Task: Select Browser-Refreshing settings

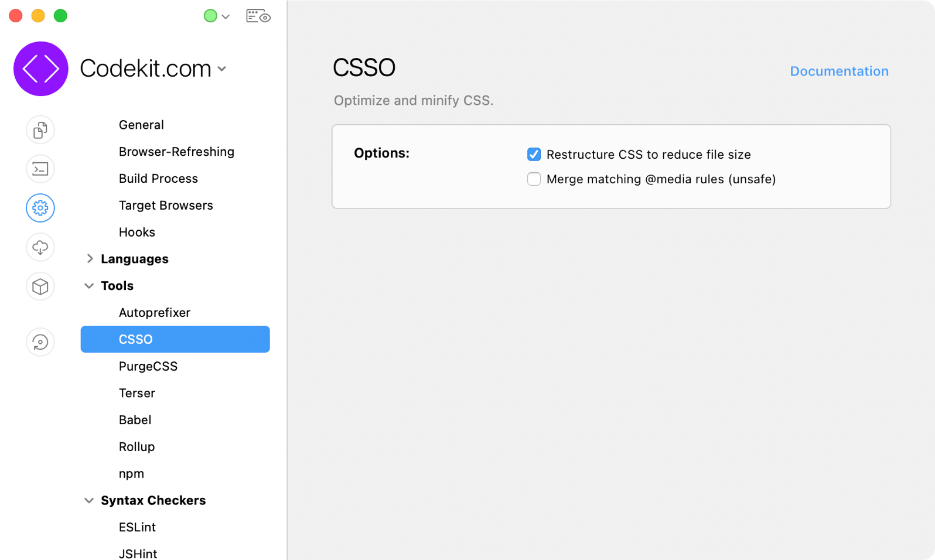Action: (175, 152)
